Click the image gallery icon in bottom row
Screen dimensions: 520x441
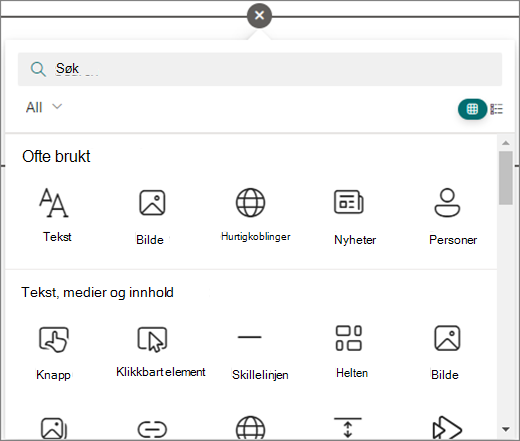coord(54,428)
